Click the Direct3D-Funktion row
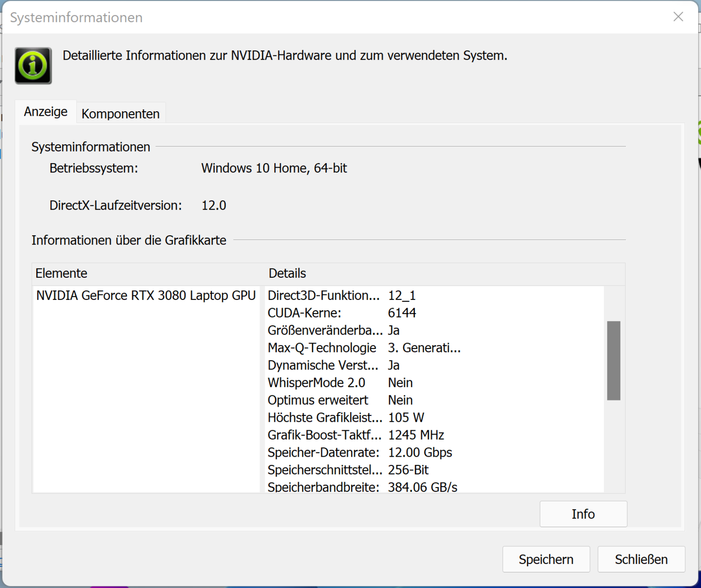The height and width of the screenshot is (588, 701). pos(343,295)
